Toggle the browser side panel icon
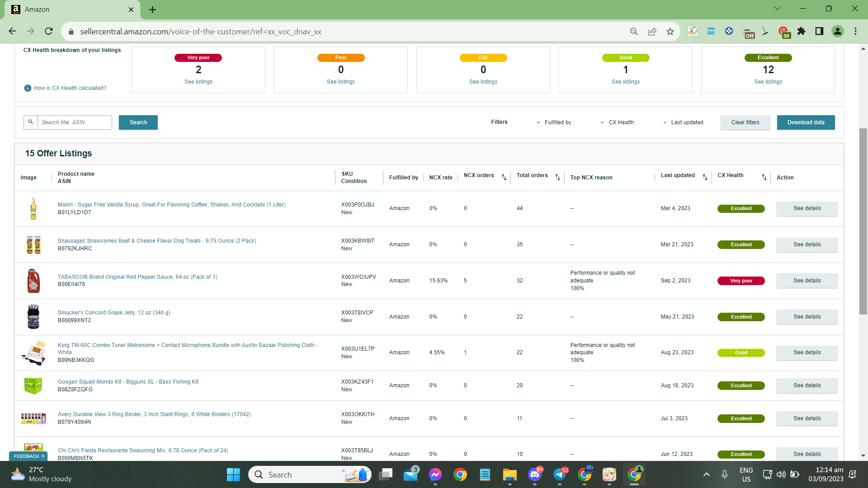 819,31
